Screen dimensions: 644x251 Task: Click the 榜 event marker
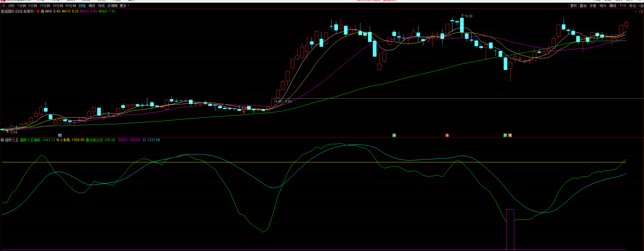click(x=510, y=135)
